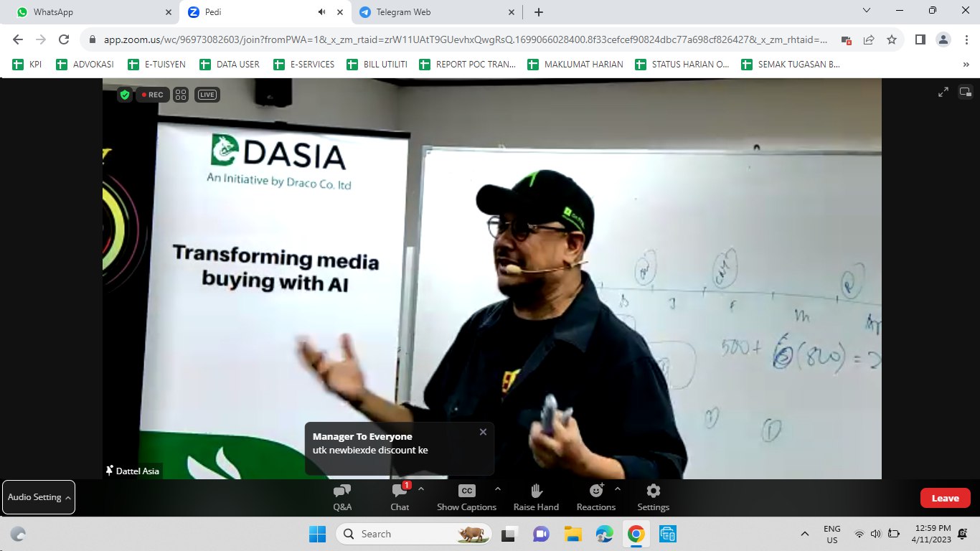Open File Explorer from the taskbar
This screenshot has height=551, width=980.
(573, 534)
